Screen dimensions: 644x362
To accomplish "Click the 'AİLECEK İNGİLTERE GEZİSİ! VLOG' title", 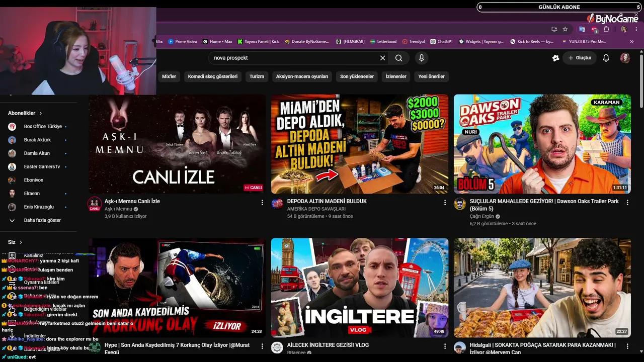I will (328, 345).
